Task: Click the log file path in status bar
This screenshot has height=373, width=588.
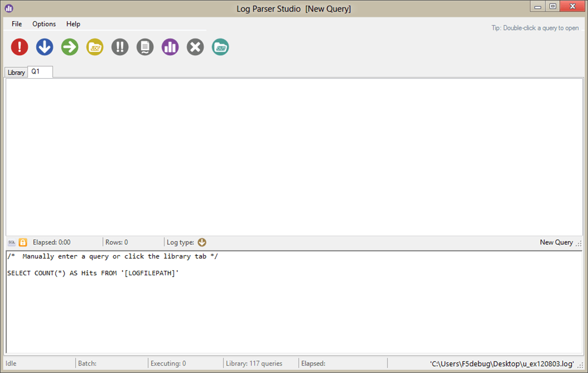Action: [502, 364]
